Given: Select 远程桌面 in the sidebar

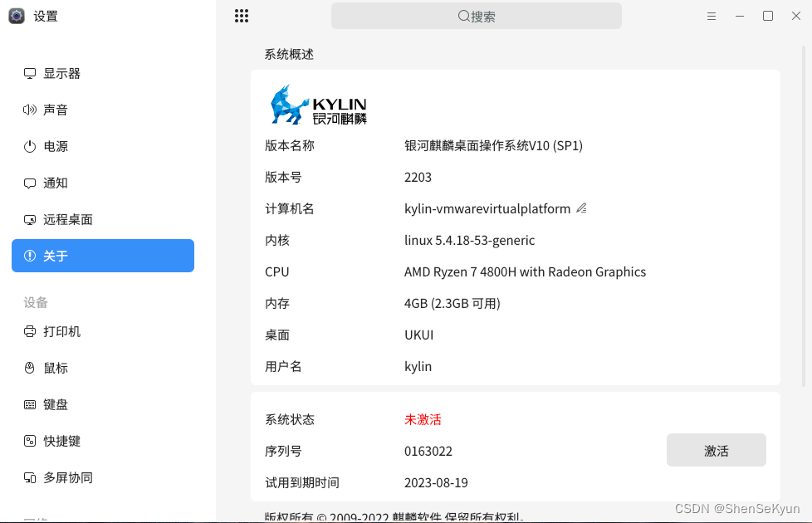Looking at the screenshot, I should coord(102,219).
